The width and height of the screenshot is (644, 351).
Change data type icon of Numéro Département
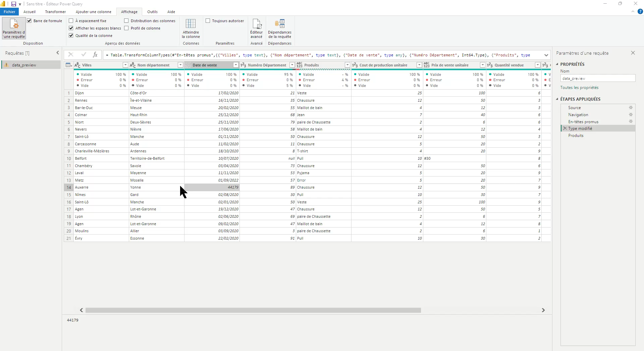tap(244, 65)
